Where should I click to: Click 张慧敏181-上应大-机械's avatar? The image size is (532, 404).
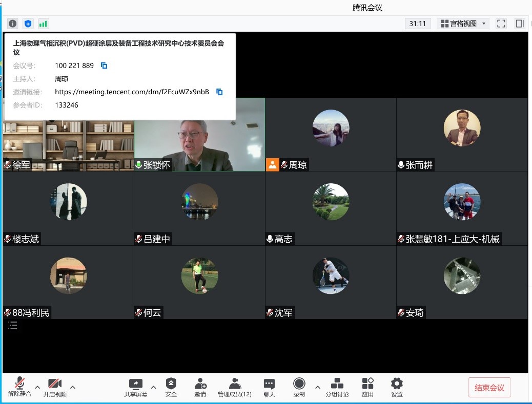[x=462, y=202]
